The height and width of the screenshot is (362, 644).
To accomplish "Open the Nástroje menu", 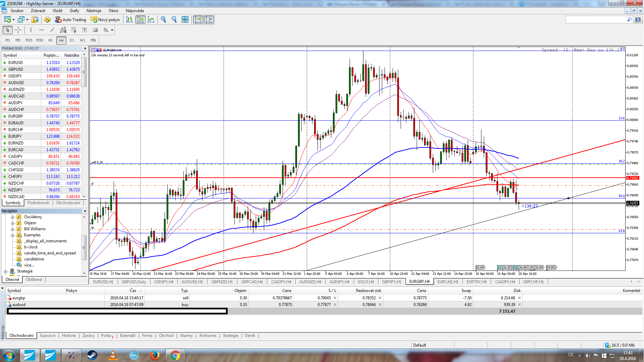I will point(94,11).
